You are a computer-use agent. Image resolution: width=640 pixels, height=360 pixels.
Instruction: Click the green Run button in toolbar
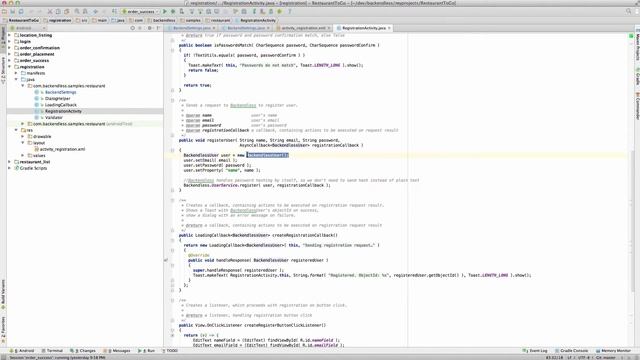tap(165, 11)
